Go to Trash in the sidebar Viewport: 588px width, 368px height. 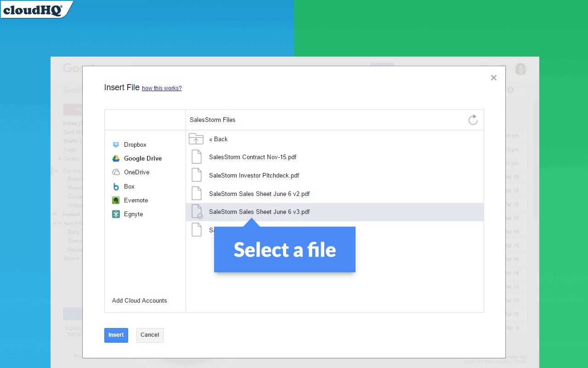tap(69, 149)
